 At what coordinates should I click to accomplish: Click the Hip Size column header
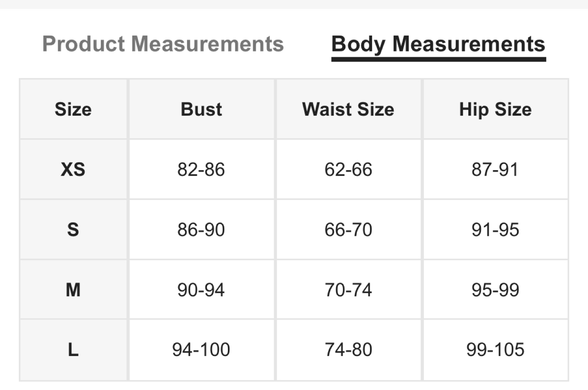pyautogui.click(x=495, y=110)
